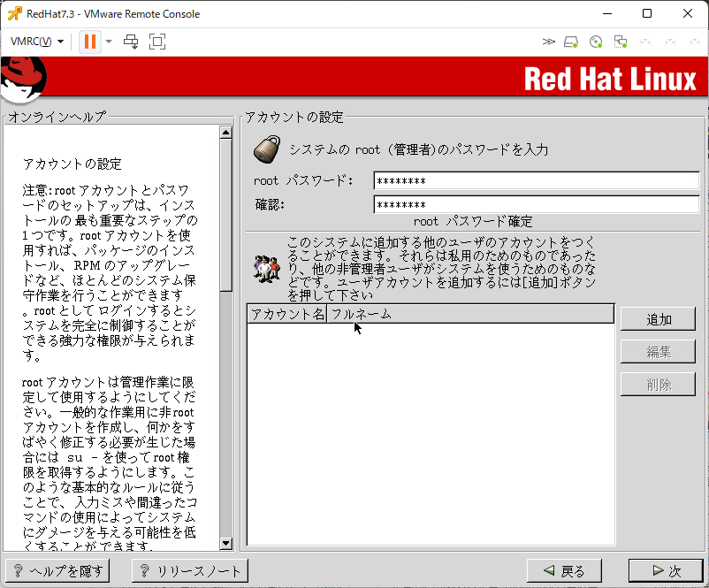
Task: Click the ヘルプを隠す (Hide Help) button
Action: click(57, 571)
